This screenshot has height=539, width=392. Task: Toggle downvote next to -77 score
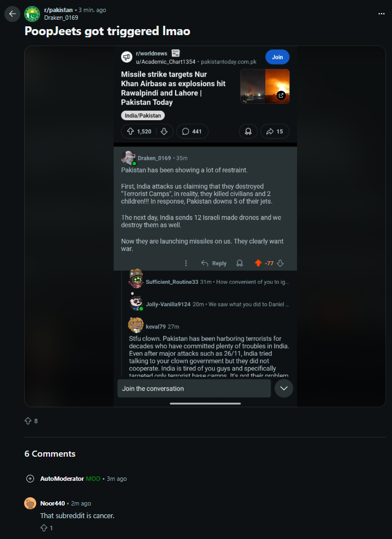pyautogui.click(x=280, y=263)
